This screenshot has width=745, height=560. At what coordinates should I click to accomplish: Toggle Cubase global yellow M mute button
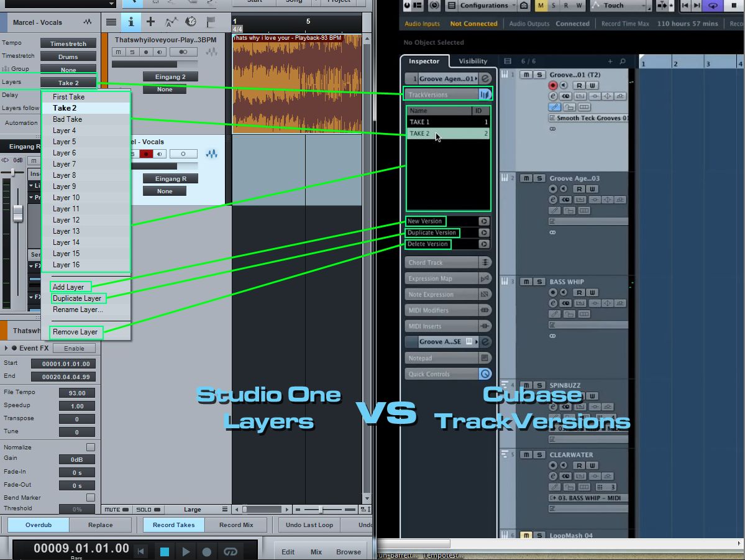click(541, 5)
